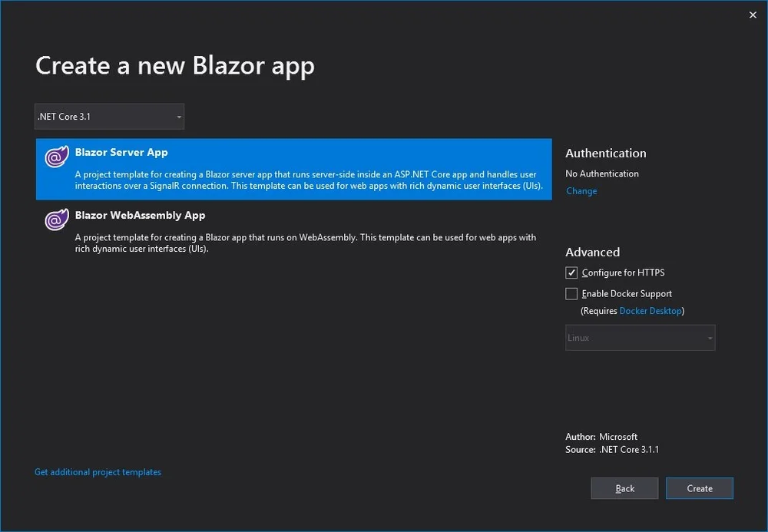Click the Blazor WebAssembly App icon
Screen dimensions: 768x532
pos(57,220)
